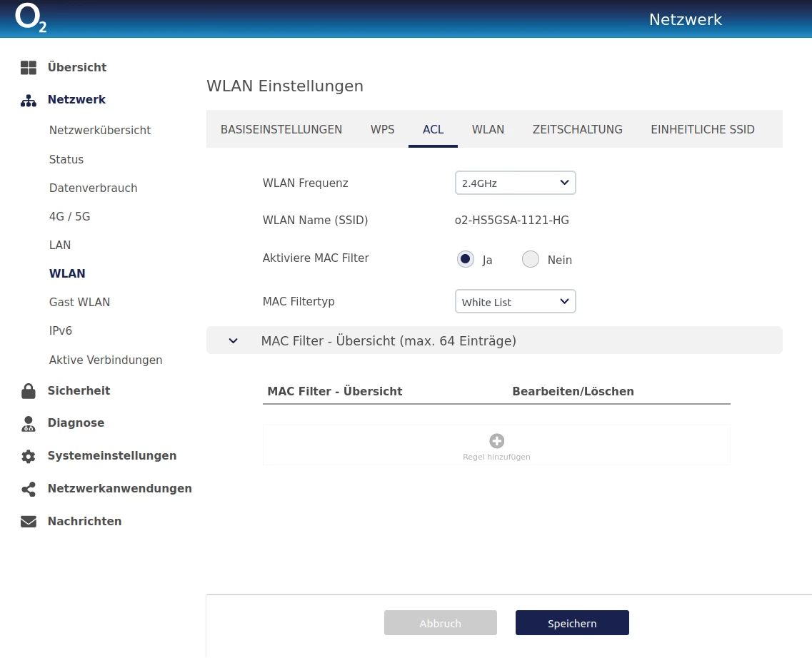Click the Netzwerkanwendungen share icon
This screenshot has width=812, height=658.
pyautogui.click(x=29, y=489)
